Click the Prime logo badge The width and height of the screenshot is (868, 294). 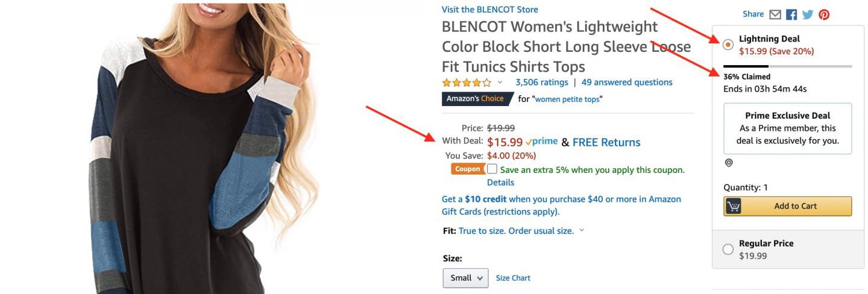[541, 142]
